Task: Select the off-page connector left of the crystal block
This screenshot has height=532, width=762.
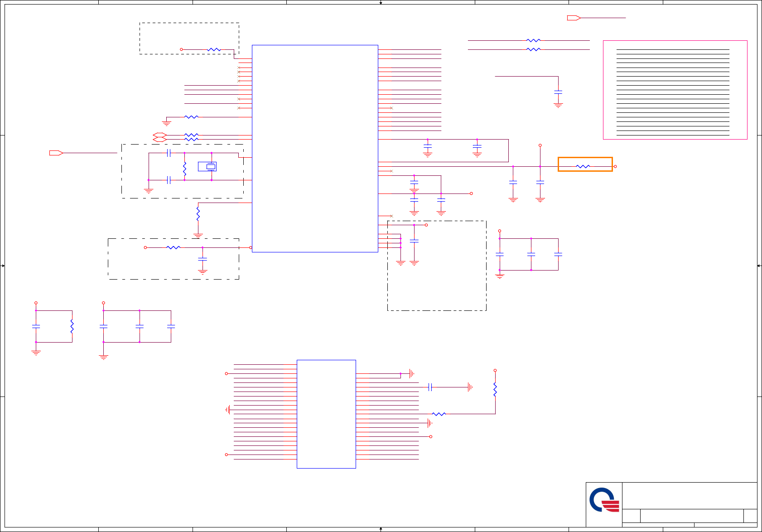Action: (56, 153)
